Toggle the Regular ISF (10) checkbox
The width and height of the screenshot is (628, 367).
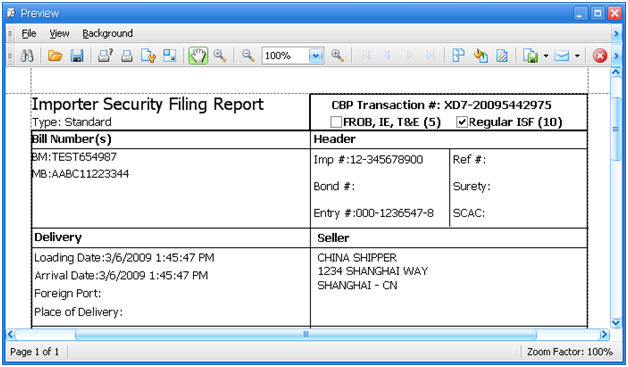[462, 122]
